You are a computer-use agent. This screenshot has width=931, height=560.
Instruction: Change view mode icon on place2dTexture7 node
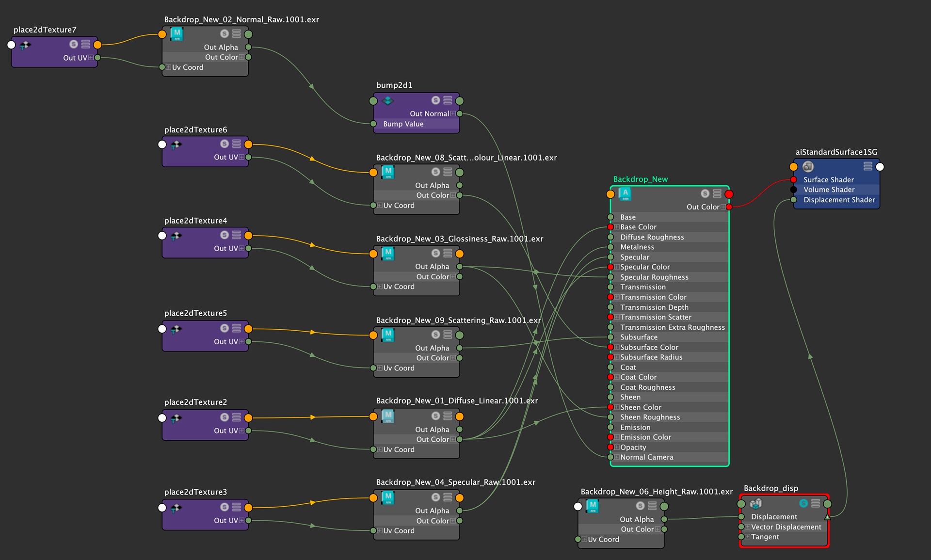coord(85,44)
